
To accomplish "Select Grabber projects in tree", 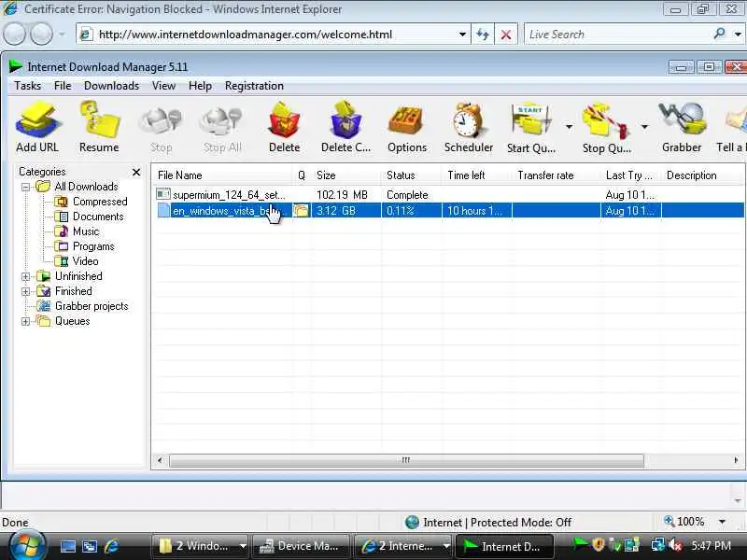I will click(x=92, y=306).
